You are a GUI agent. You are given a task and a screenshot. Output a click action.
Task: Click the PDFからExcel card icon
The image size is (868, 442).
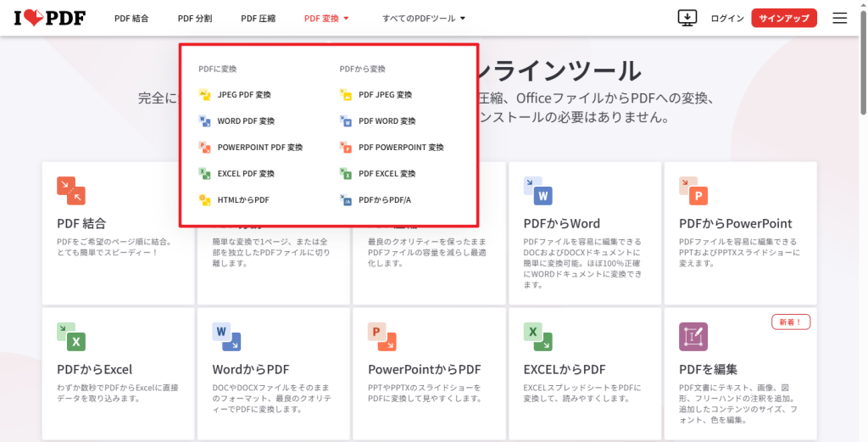[71, 337]
